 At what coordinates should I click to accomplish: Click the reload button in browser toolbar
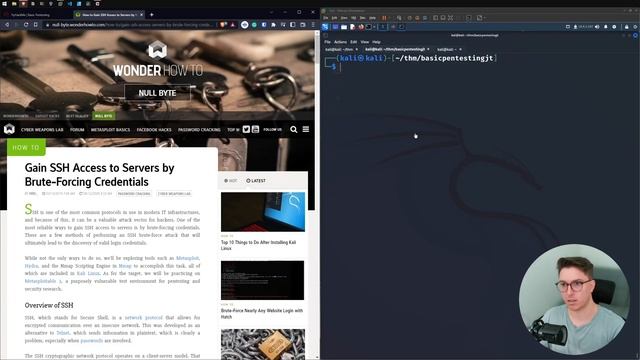pos(26,25)
